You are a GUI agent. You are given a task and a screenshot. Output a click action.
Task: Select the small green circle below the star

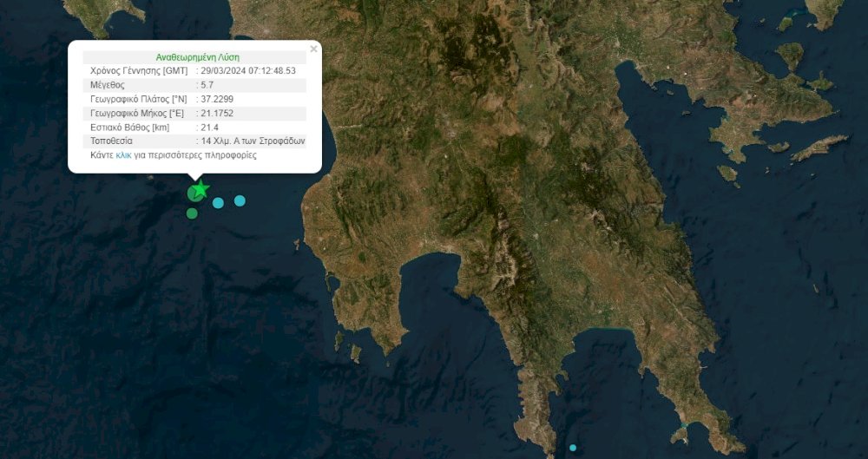point(192,213)
